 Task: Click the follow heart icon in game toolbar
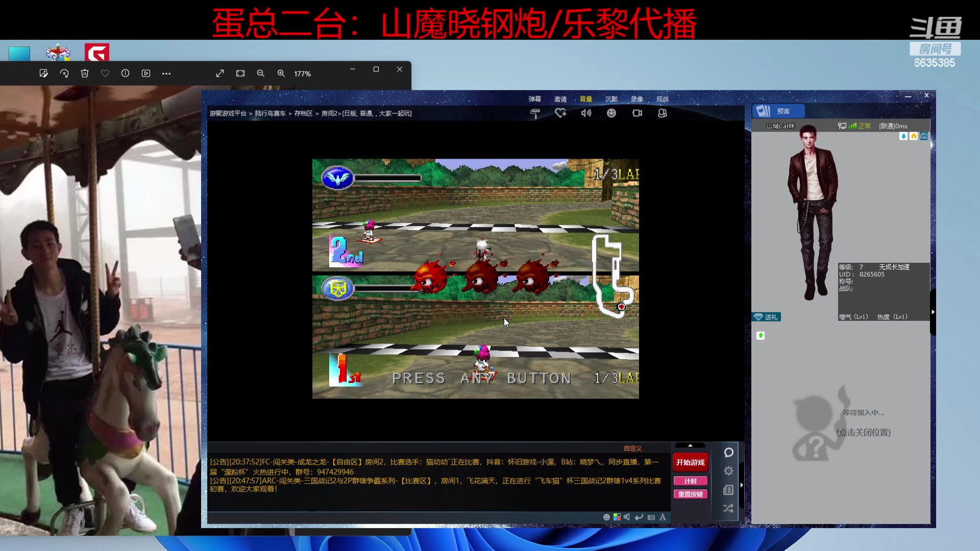(x=561, y=113)
